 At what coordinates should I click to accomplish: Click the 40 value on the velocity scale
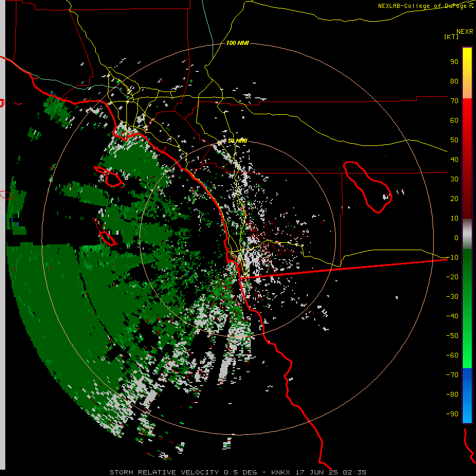[454, 159]
